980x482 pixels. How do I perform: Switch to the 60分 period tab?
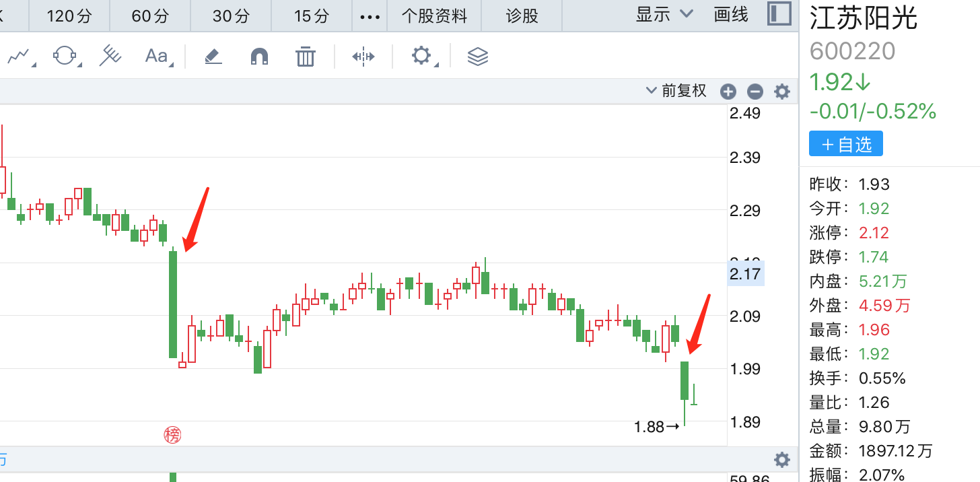150,15
